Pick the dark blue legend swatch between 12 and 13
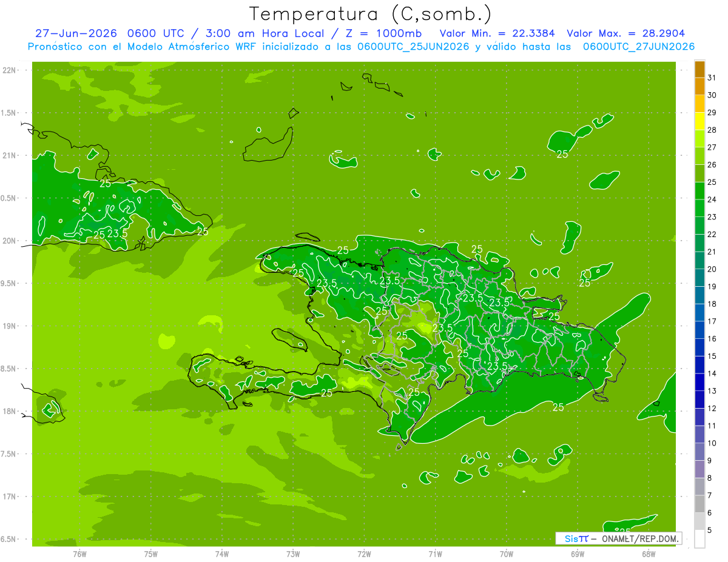 699,400
